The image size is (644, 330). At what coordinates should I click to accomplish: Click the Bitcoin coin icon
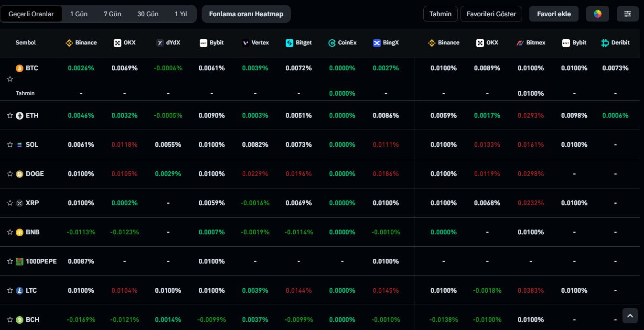pos(20,68)
